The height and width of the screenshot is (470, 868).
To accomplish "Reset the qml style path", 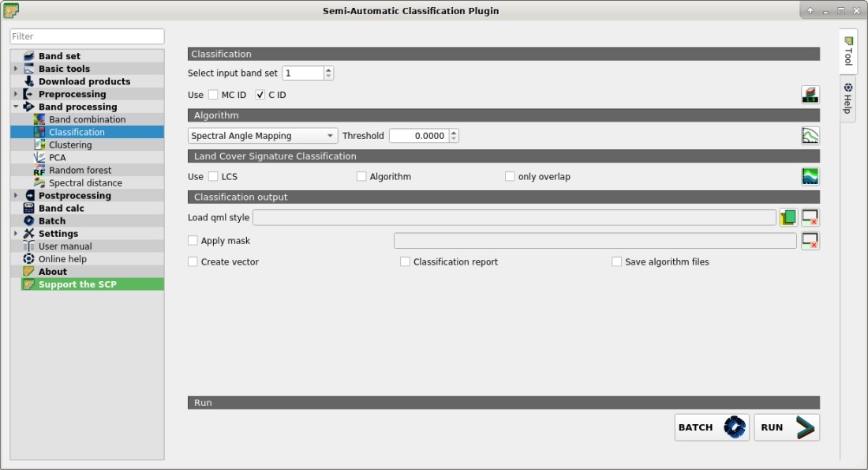I will [x=810, y=217].
